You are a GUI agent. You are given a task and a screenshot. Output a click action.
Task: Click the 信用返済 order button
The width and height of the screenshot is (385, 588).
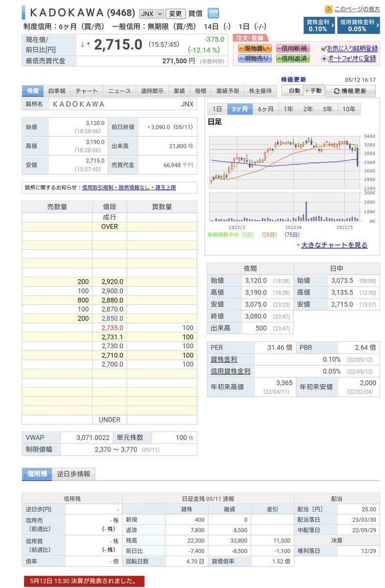pos(293,58)
